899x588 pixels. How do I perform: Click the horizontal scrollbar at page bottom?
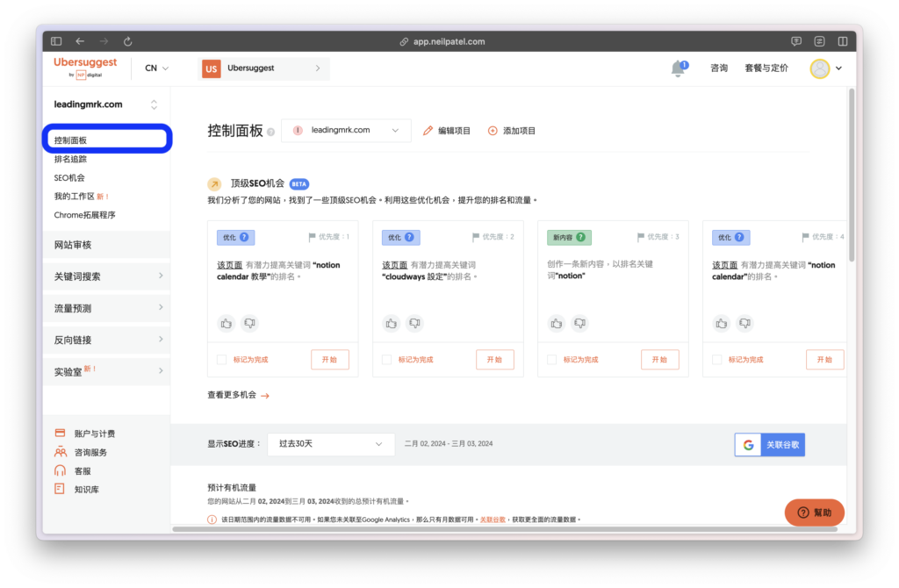pos(505,529)
